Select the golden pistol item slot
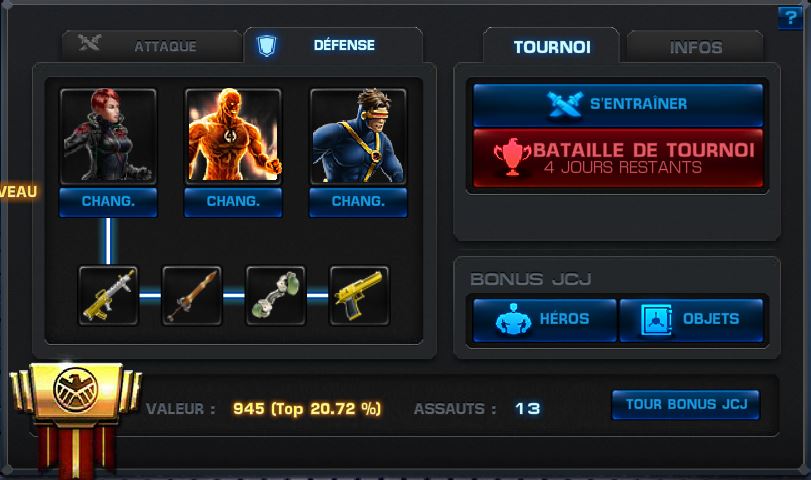This screenshot has width=811, height=480. click(x=359, y=296)
